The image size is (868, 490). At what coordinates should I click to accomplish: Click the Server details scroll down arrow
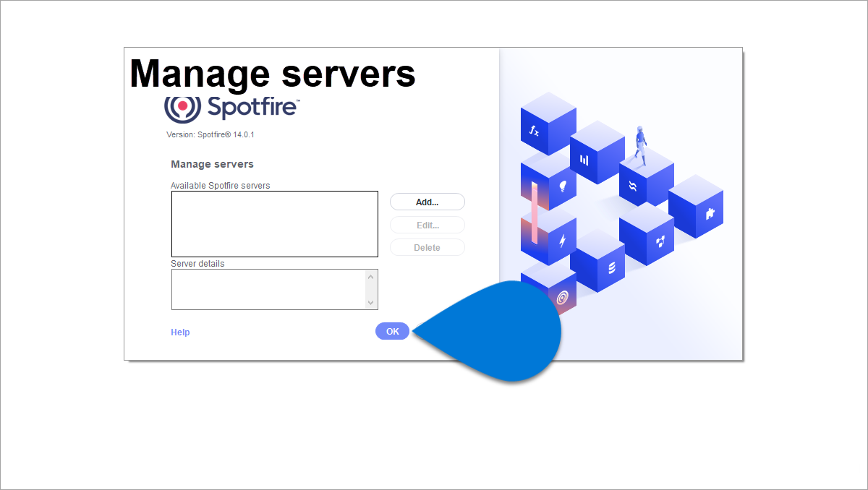tap(371, 303)
